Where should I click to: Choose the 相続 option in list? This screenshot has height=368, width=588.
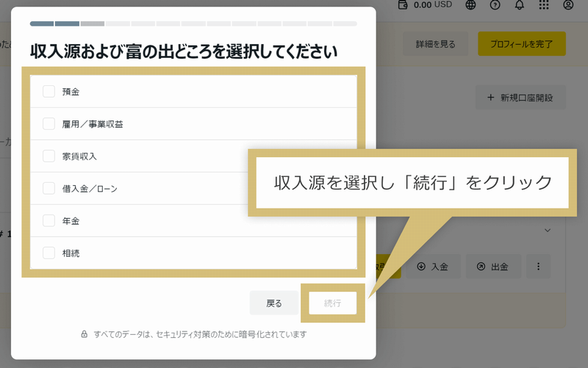(49, 253)
